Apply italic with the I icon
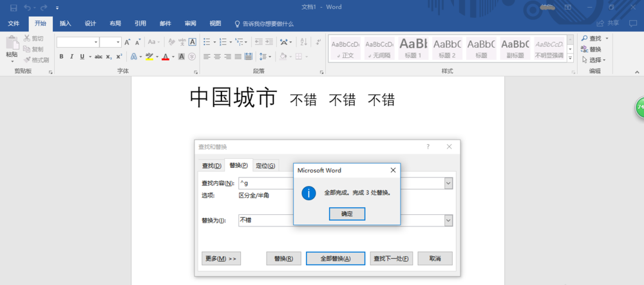The image size is (644, 285). tap(71, 57)
